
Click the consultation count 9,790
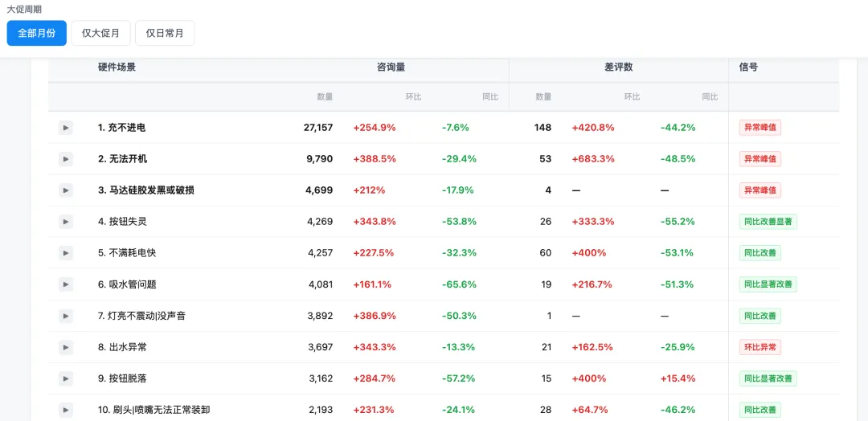click(320, 159)
